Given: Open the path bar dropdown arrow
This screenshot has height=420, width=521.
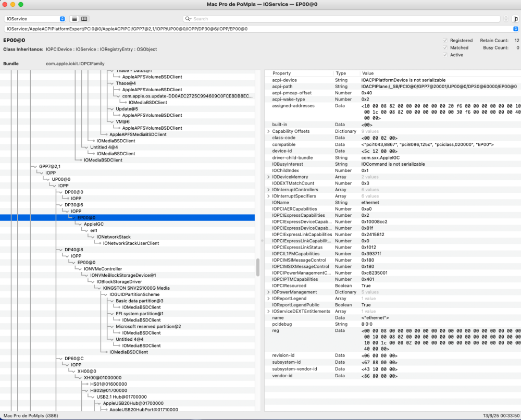Looking at the screenshot, I should point(515,29).
